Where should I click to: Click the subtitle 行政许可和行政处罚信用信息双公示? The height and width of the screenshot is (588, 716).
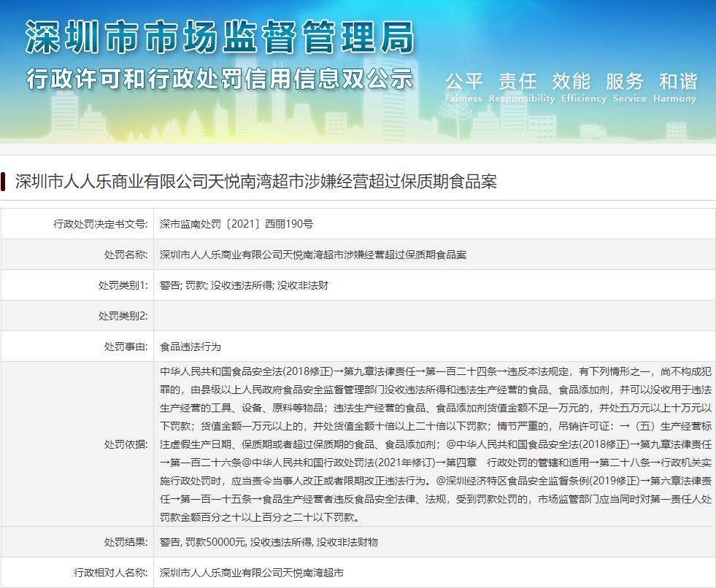220,79
